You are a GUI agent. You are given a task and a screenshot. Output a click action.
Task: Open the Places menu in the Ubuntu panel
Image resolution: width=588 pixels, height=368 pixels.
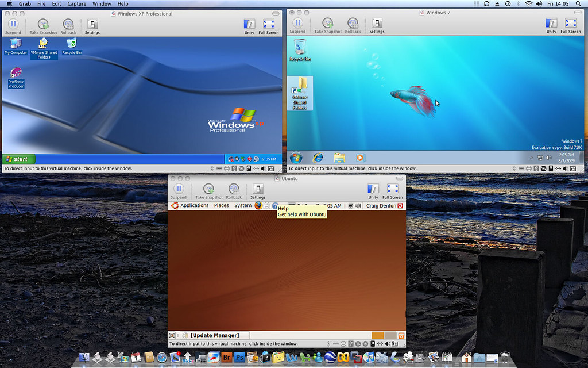pos(221,205)
